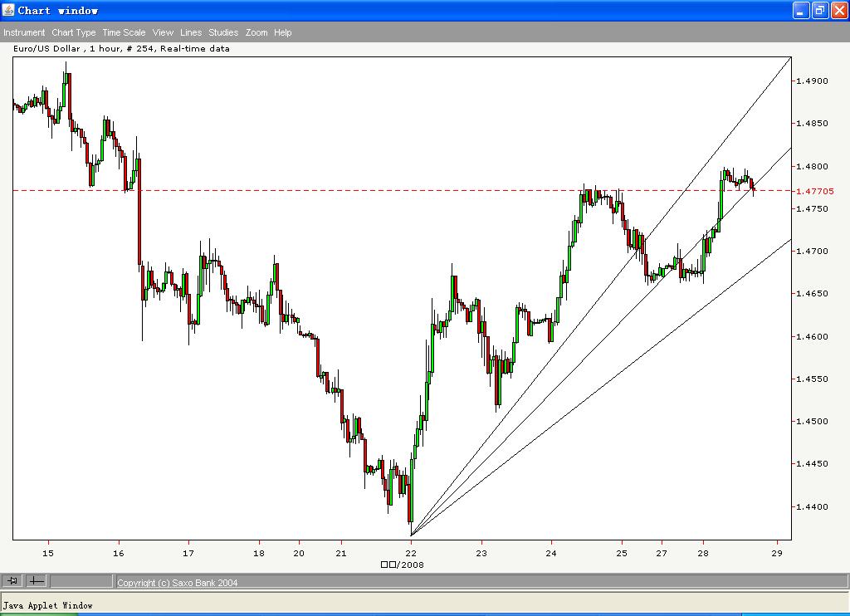Click the 1.4450 price axis label
The height and width of the screenshot is (616, 850).
[x=812, y=463]
